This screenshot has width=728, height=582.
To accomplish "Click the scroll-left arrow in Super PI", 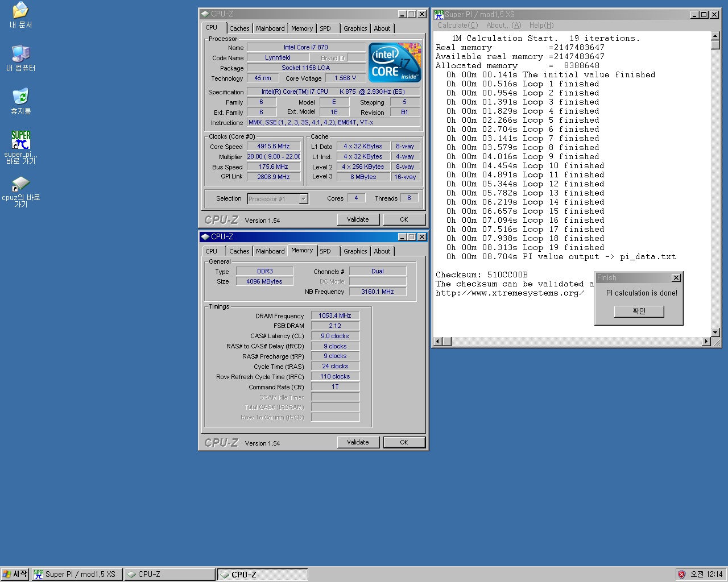I will pyautogui.click(x=437, y=342).
